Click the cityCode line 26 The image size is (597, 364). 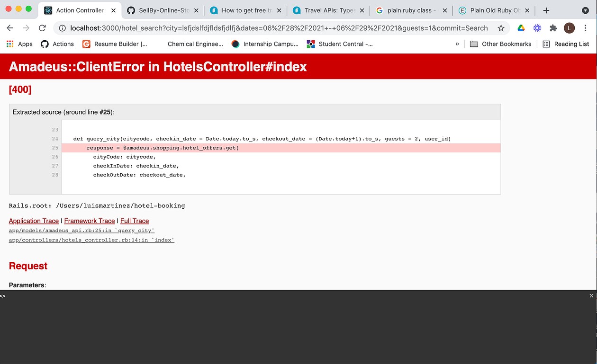125,157
